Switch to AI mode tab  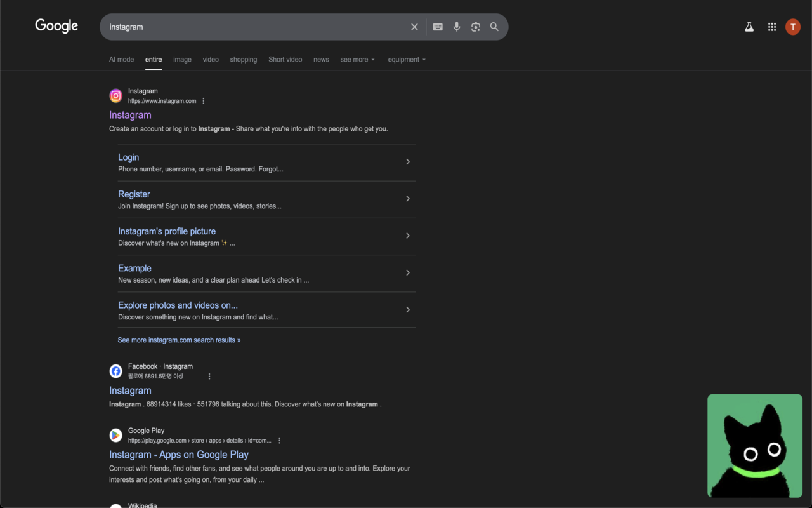121,60
